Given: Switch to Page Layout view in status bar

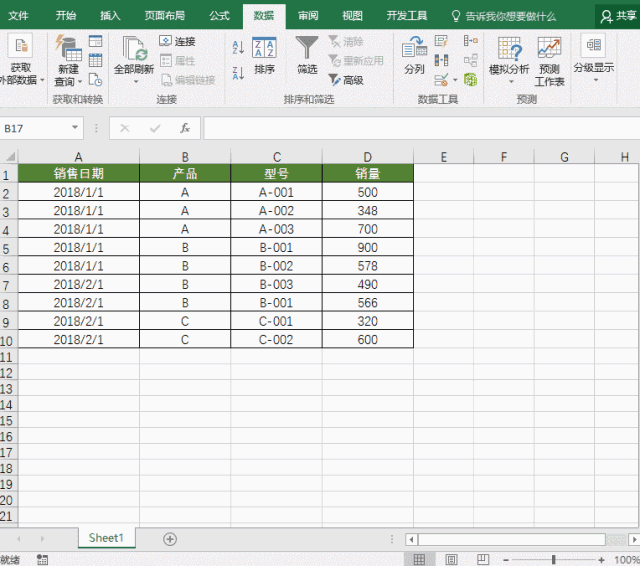Looking at the screenshot, I should tap(451, 559).
